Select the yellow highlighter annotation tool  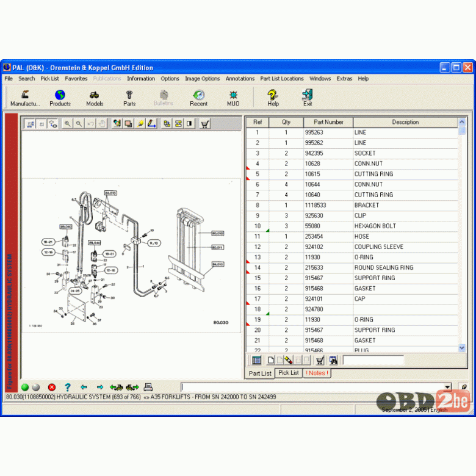[140, 124]
